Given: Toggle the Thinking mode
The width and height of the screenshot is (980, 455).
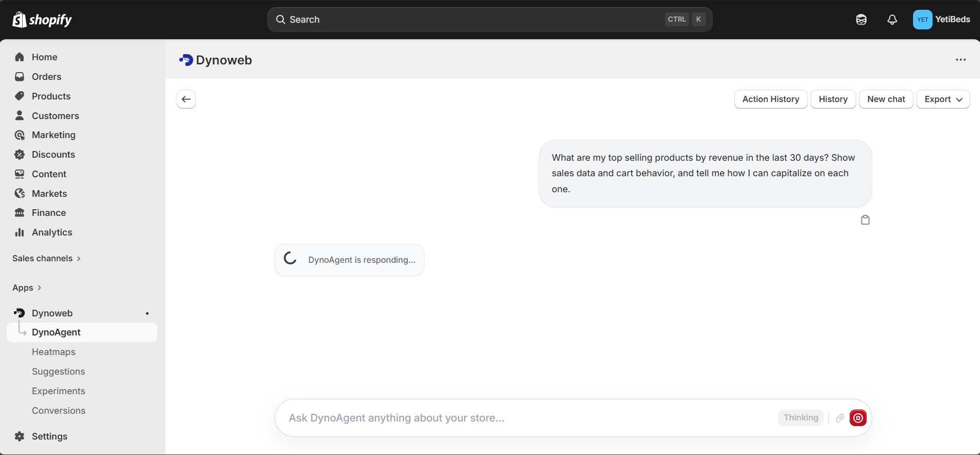Looking at the screenshot, I should (x=801, y=418).
